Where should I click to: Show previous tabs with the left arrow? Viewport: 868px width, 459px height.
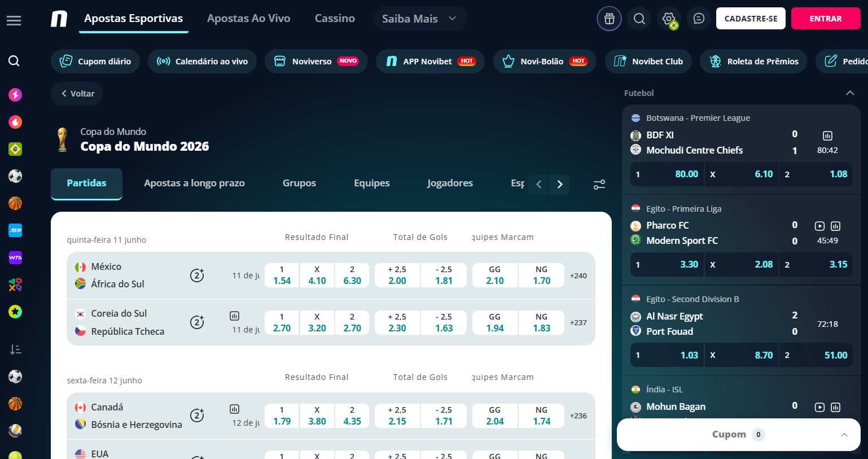[539, 184]
